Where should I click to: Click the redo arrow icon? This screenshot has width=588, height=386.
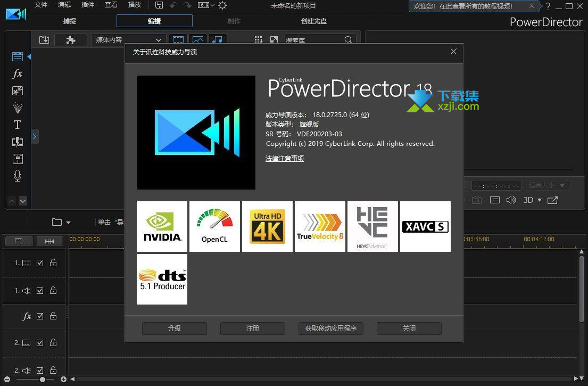(187, 5)
